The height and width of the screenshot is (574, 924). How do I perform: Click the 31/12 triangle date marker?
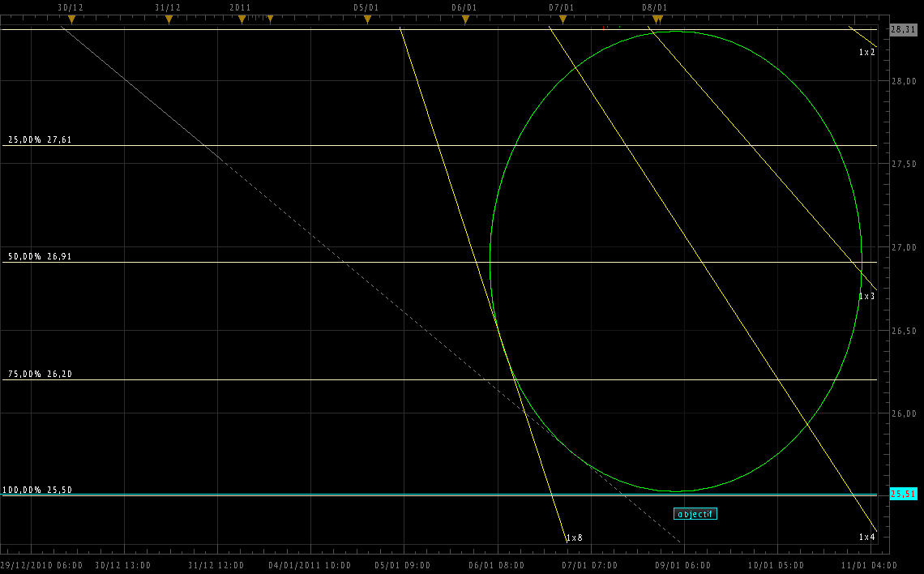coord(169,19)
